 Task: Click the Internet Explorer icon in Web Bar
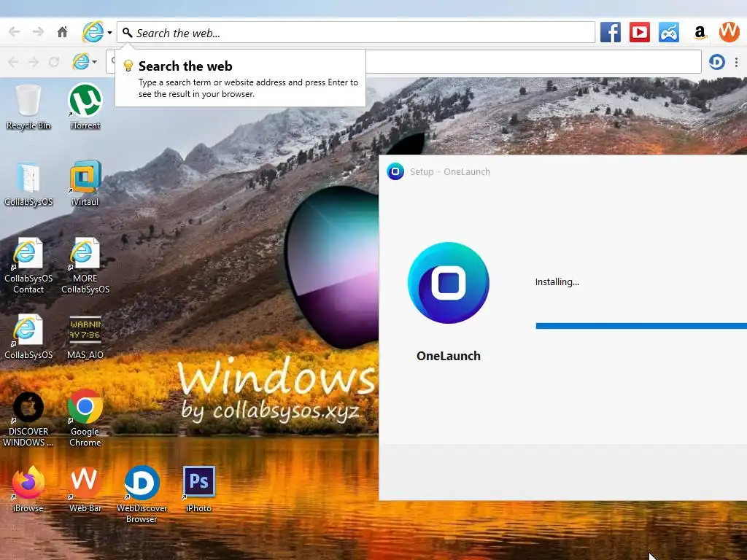pyautogui.click(x=93, y=32)
